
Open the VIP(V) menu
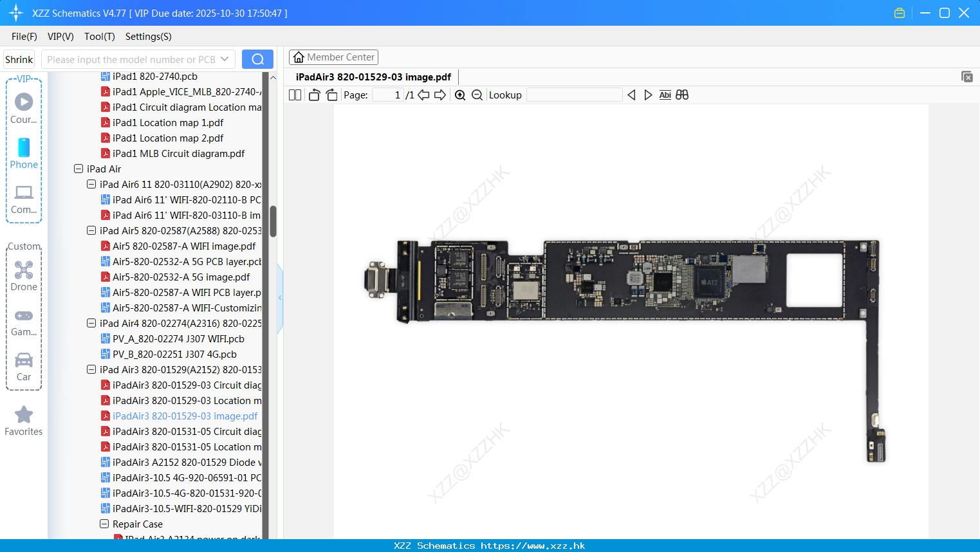[x=60, y=37]
